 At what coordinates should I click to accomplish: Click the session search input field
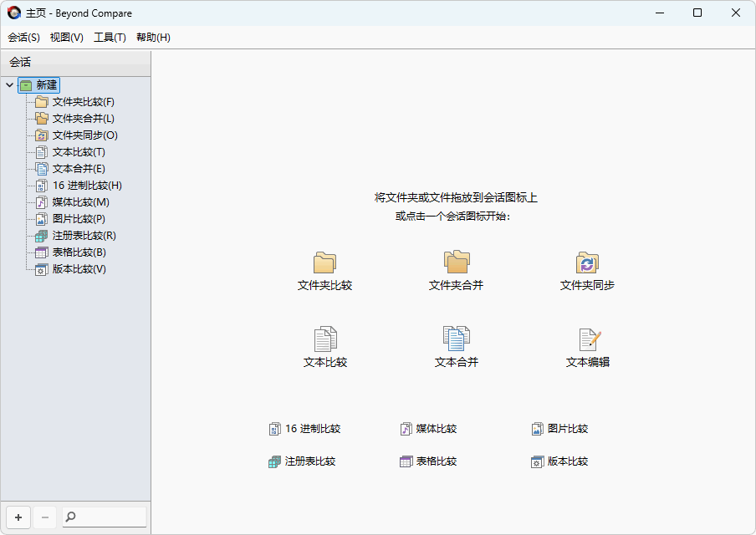105,517
